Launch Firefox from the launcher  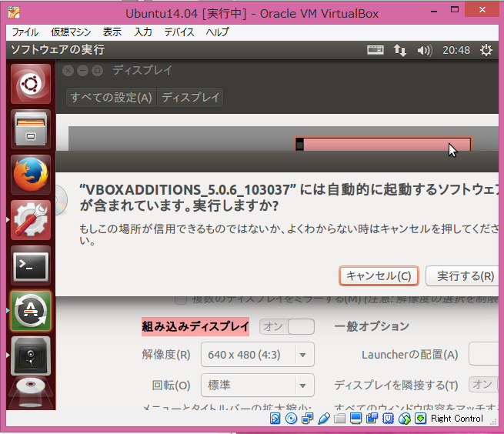coord(31,175)
